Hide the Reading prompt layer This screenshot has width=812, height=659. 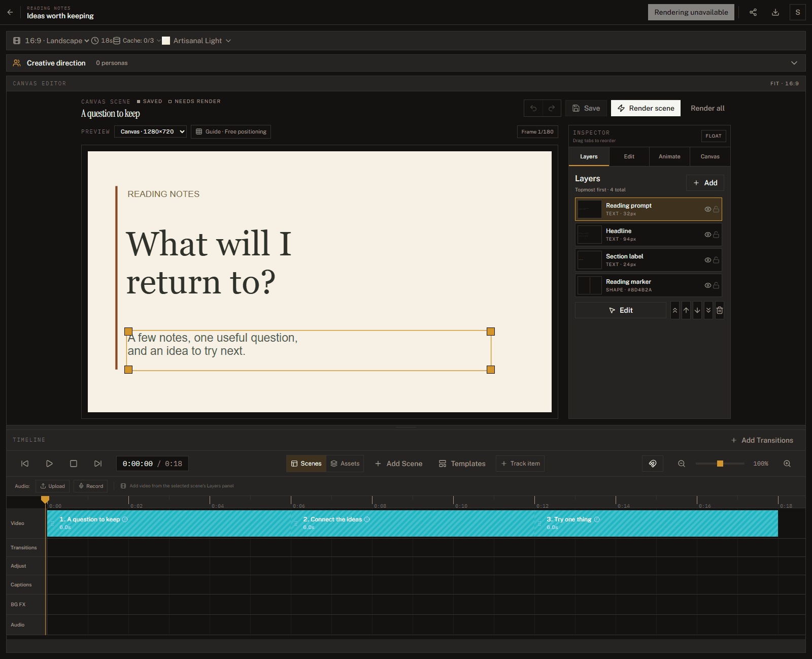pos(708,209)
